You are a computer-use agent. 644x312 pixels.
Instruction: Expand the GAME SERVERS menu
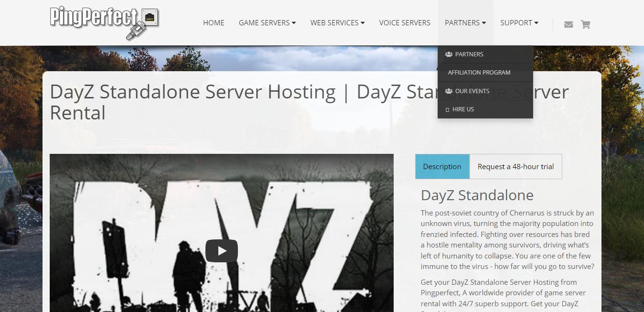267,22
